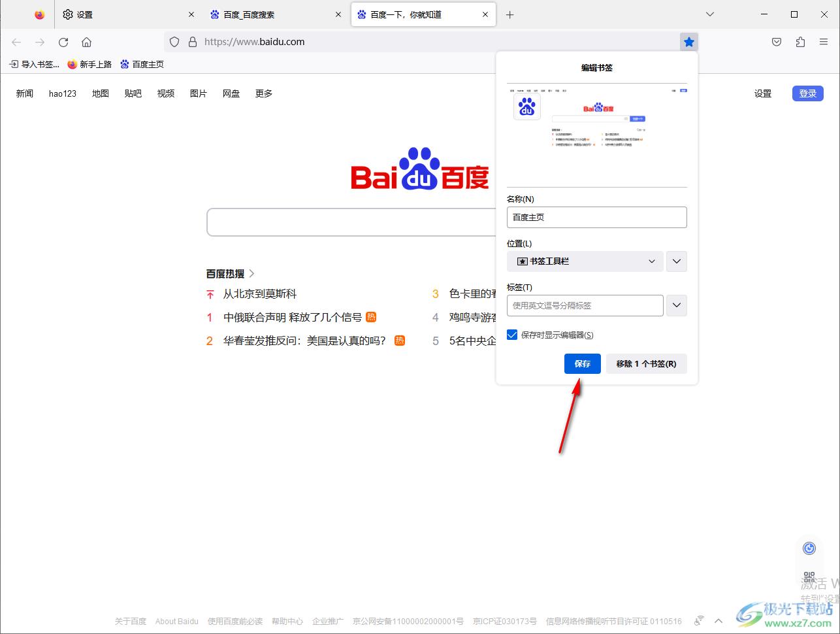Screen dimensions: 840x634
Task: Click the QR code icon at right
Action: click(x=809, y=578)
